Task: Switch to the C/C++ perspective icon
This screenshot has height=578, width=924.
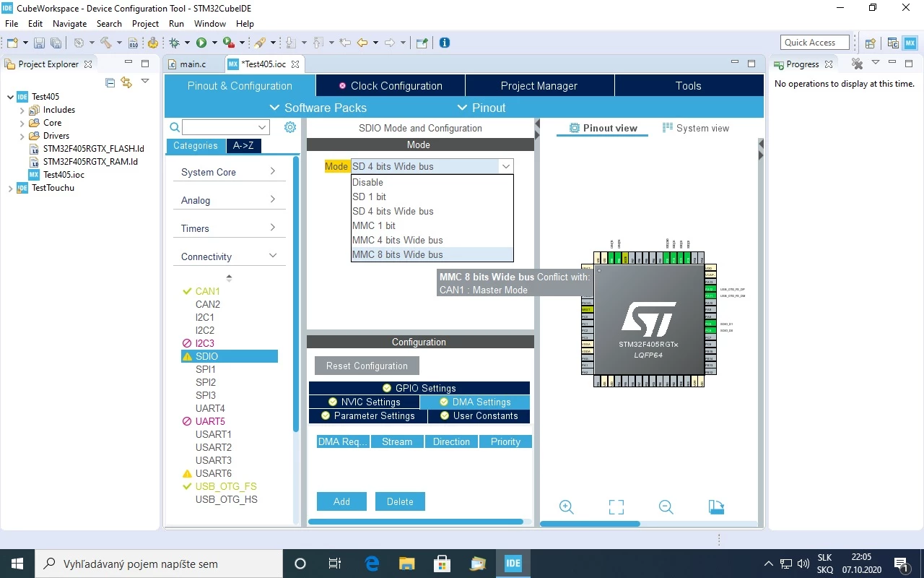Action: point(893,43)
